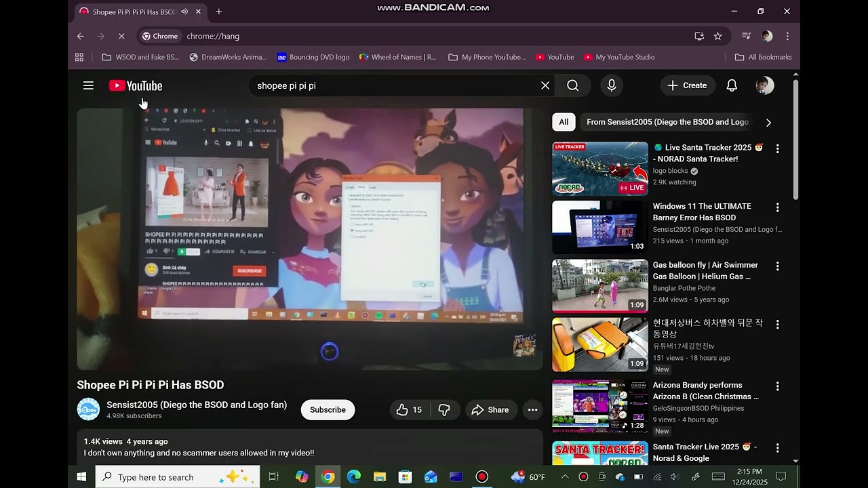This screenshot has width=868, height=488.
Task: Open the DreamWorks Anima bookmark
Action: (228, 57)
